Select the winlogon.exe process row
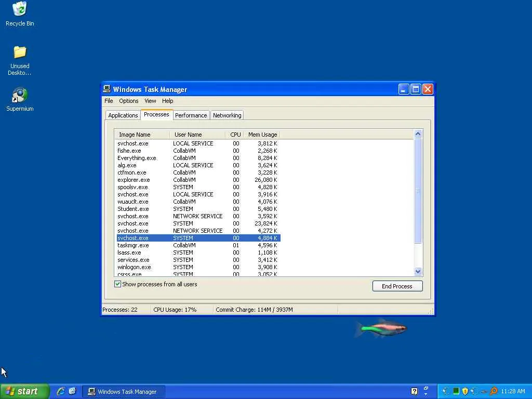The height and width of the screenshot is (399, 532). click(198, 267)
